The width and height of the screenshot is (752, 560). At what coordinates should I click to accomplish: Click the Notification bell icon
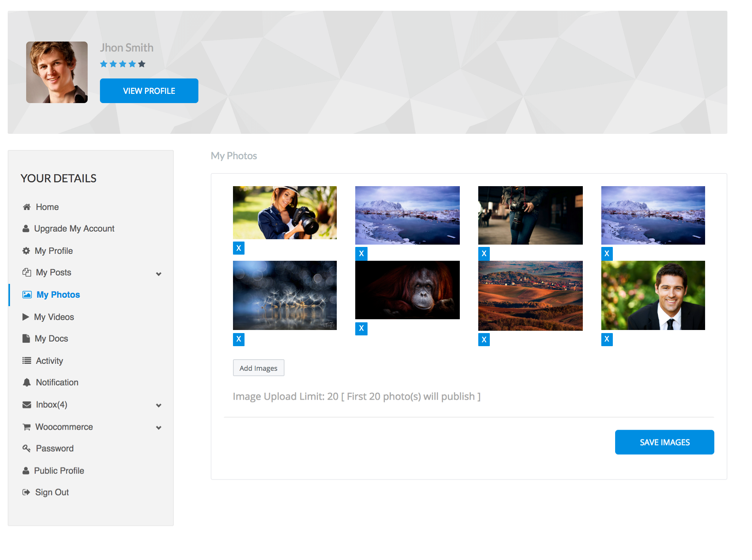pyautogui.click(x=26, y=382)
